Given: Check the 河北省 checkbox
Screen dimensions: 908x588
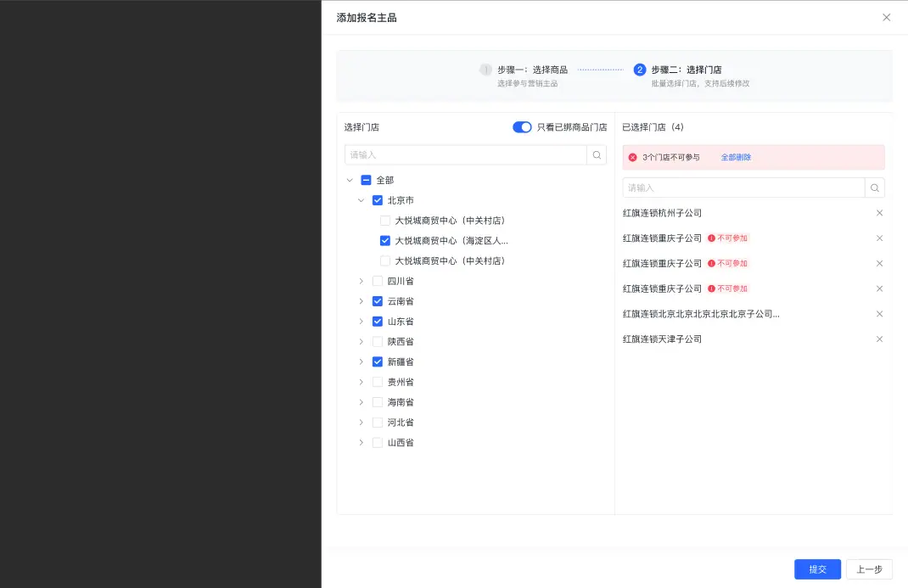Looking at the screenshot, I should pyautogui.click(x=378, y=423).
